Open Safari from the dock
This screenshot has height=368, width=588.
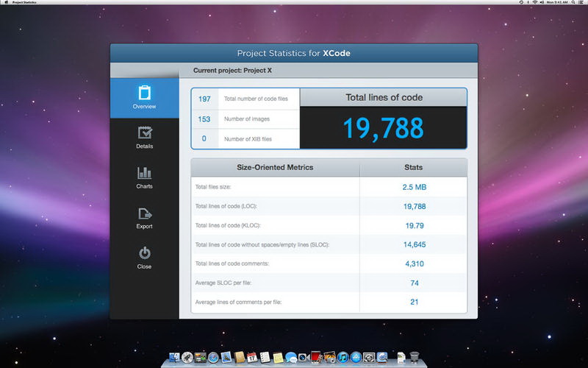(x=214, y=358)
